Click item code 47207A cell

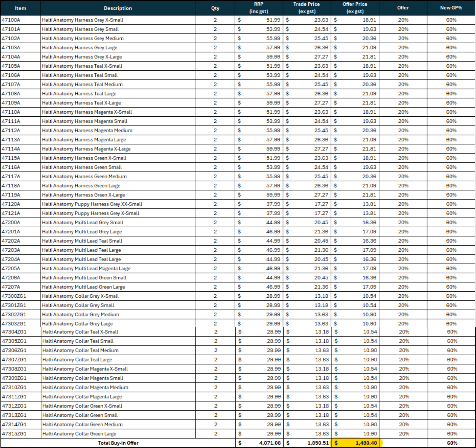coord(21,287)
